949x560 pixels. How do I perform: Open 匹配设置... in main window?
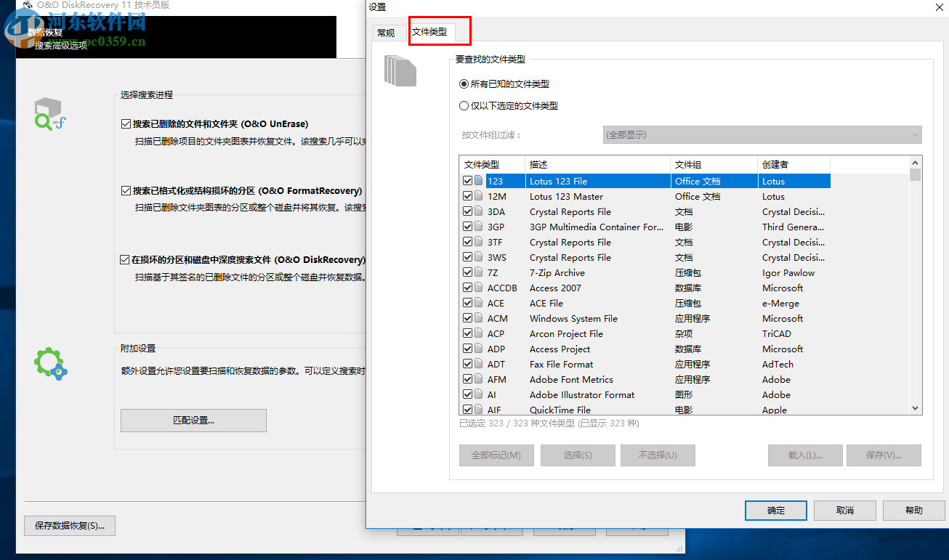click(x=193, y=420)
